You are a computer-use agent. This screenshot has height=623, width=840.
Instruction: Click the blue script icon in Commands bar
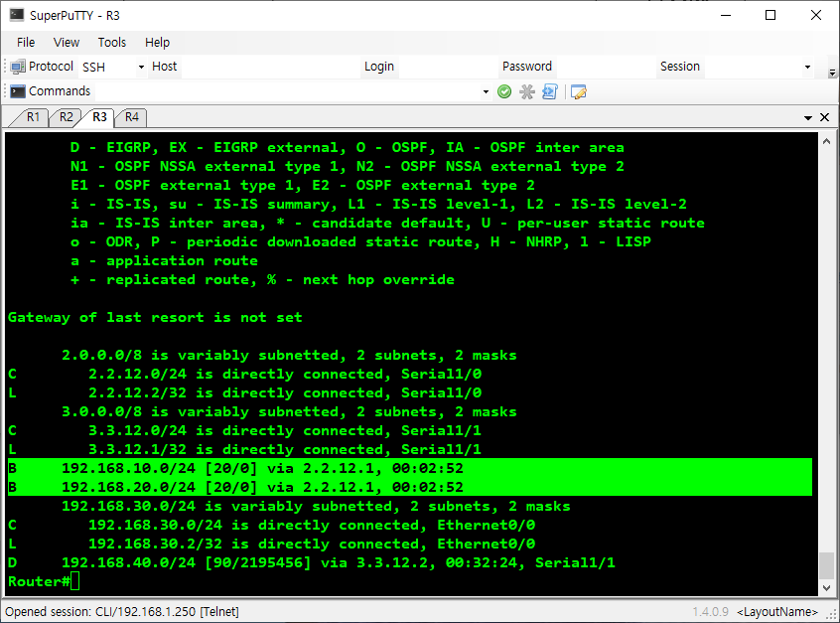[550, 91]
